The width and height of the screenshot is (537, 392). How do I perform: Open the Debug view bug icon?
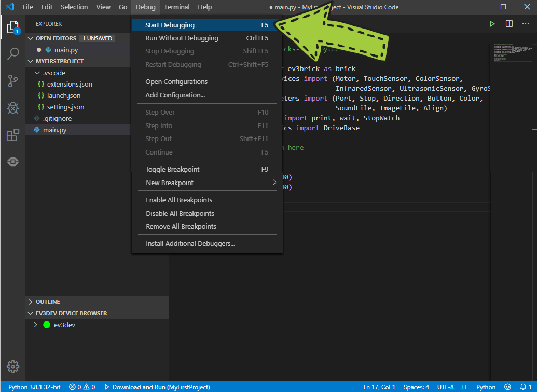pos(13,108)
